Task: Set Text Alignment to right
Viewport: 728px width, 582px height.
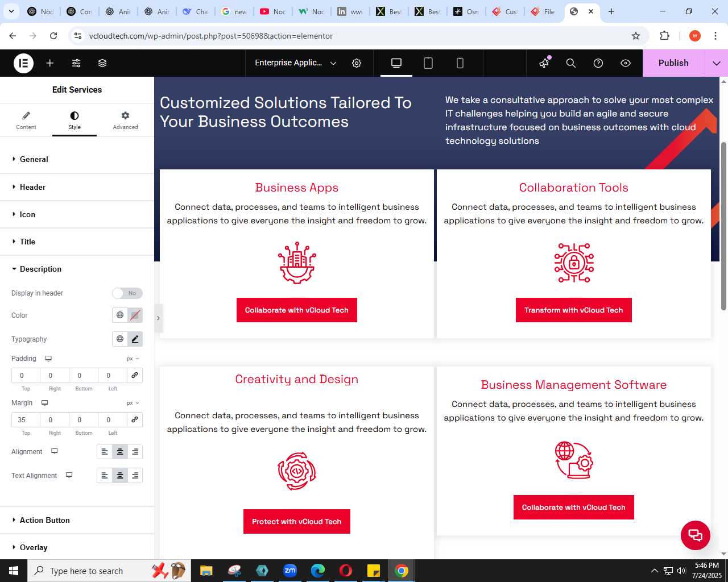Action: 135,476
